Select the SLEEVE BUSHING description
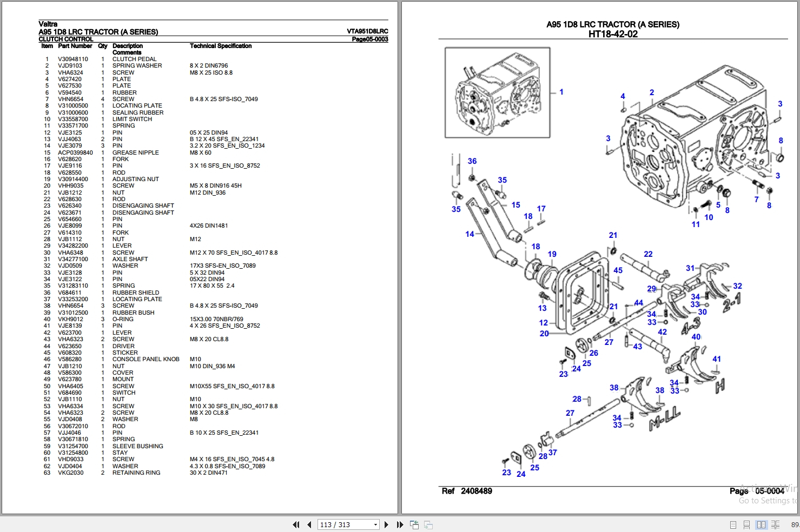The image size is (800, 532). (138, 446)
